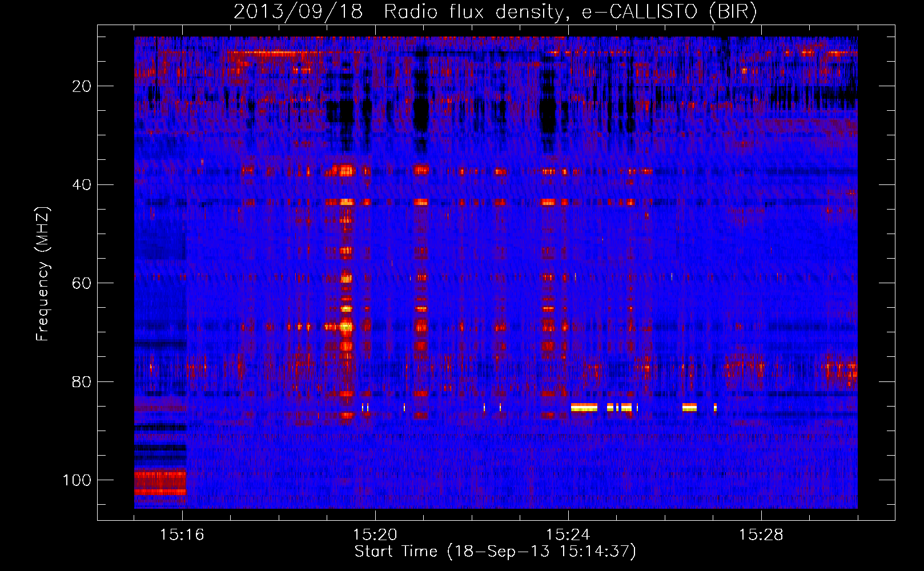Click the 15:28 time tick label
This screenshot has width=924, height=571.
761,535
